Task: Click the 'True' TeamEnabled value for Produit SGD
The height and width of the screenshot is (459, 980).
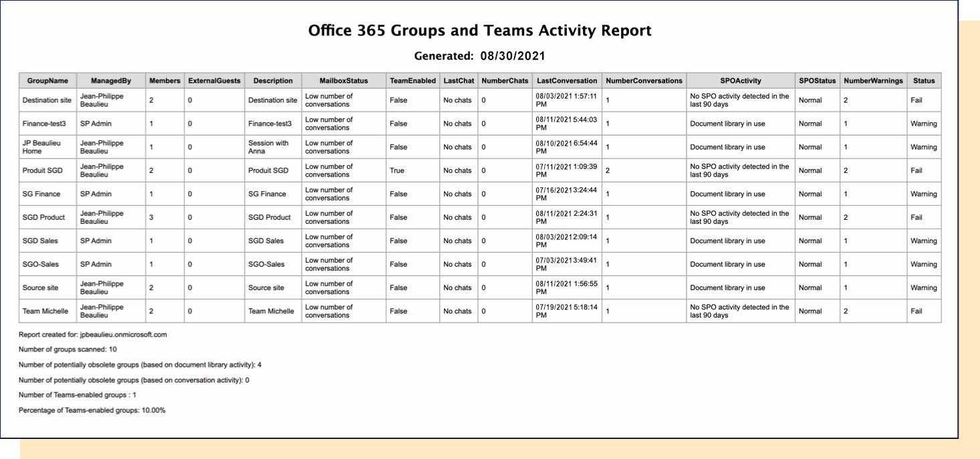Action: pos(397,170)
